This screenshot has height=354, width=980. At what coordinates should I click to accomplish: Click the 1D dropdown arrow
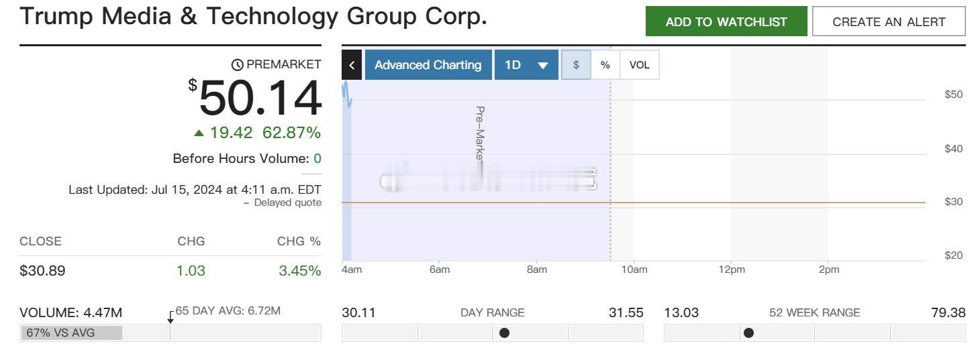[x=543, y=66]
